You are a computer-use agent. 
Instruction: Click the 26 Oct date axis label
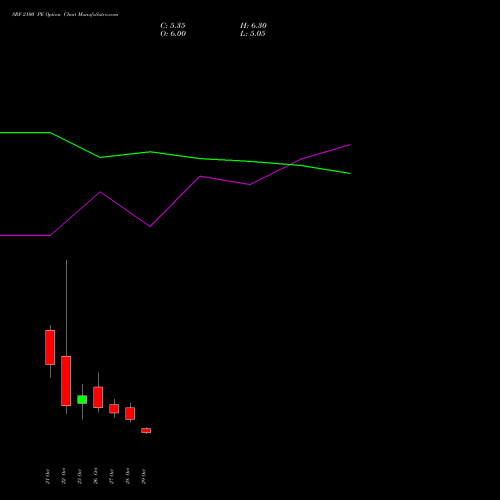click(96, 476)
